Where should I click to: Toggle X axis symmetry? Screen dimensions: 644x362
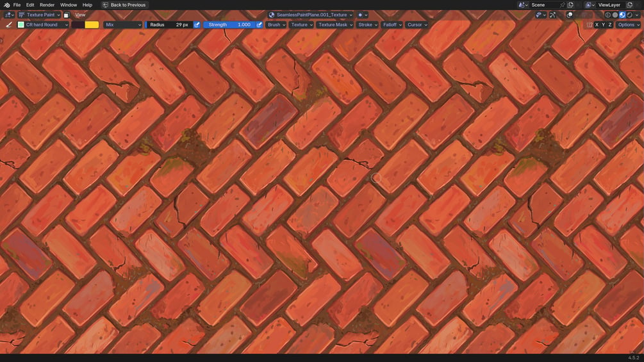(x=597, y=24)
